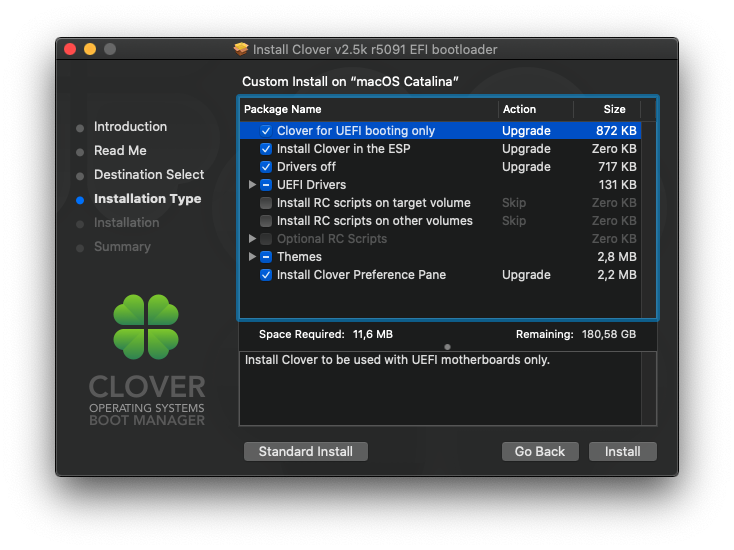Uncheck Install Clover Preference Pane checkbox
Image resolution: width=734 pixels, height=550 pixels.
(x=265, y=275)
